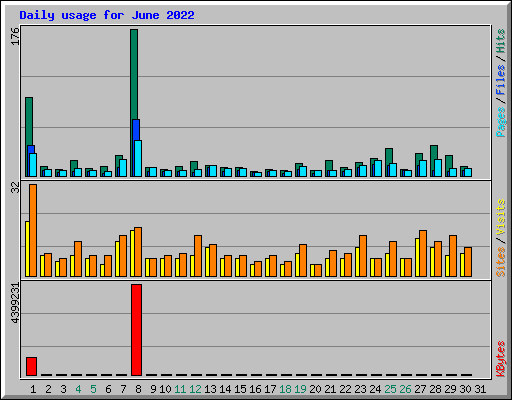Click the 4399231 KBytes axis label

point(15,303)
